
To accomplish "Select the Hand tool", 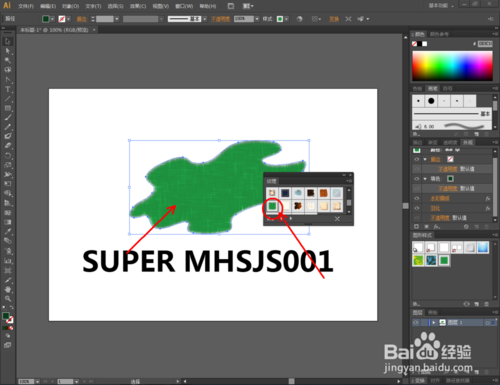I will coord(8,289).
